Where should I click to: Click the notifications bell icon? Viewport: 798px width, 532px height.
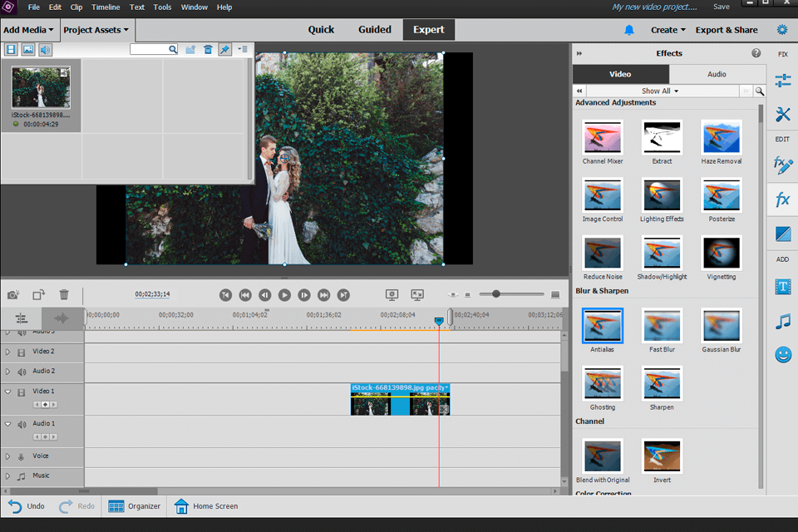[x=629, y=30]
